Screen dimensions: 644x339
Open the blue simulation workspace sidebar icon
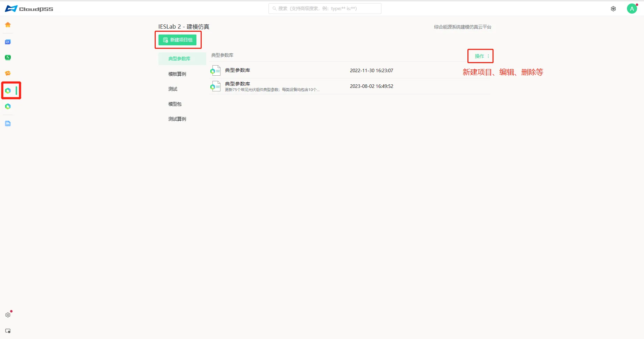pos(8,42)
